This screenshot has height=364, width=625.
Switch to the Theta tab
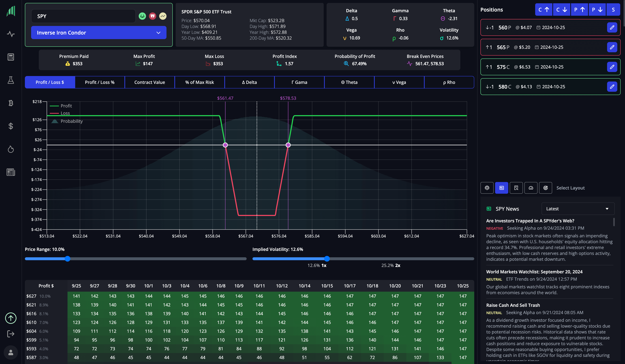tap(349, 82)
